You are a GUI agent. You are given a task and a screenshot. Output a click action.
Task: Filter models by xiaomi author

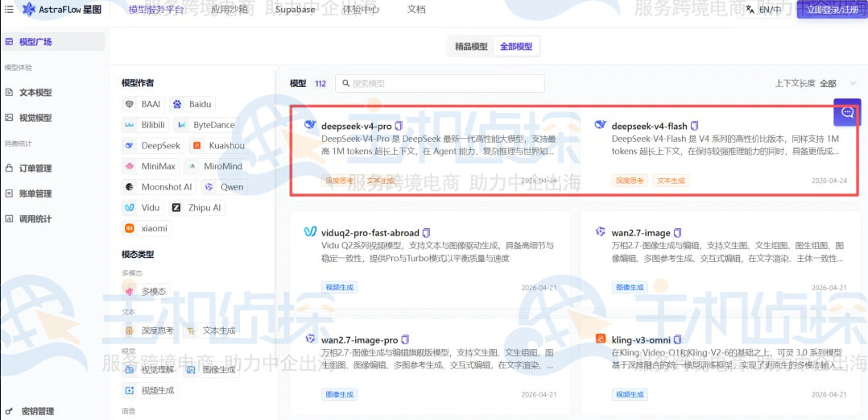147,227
